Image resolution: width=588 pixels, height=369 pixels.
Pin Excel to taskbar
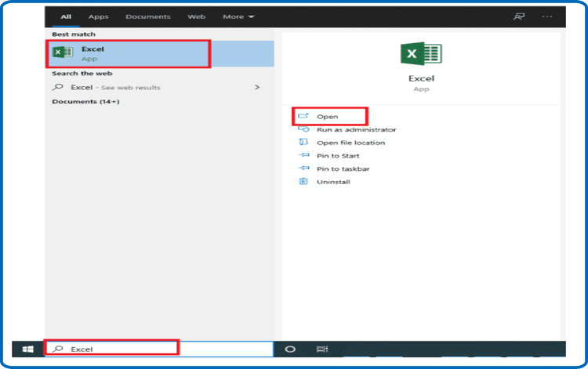[x=343, y=168]
